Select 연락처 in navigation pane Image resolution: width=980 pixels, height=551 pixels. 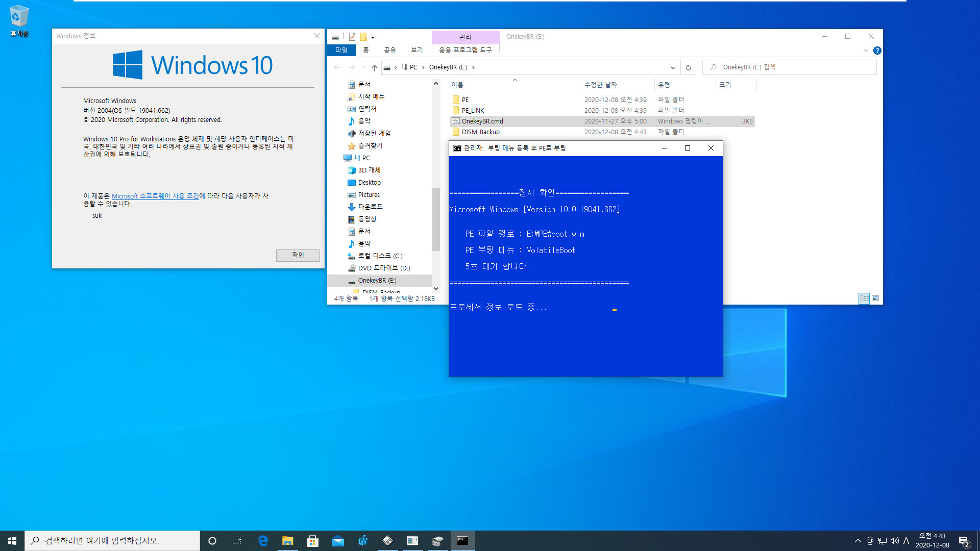tap(367, 109)
